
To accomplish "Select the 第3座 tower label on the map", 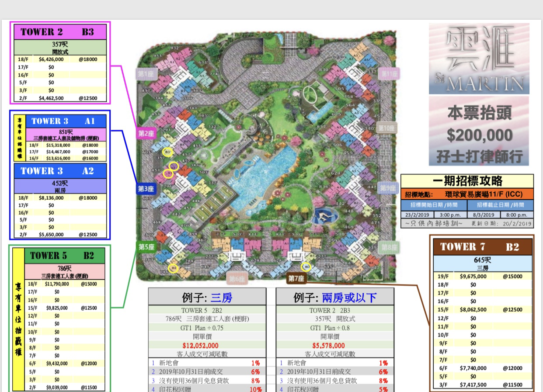I will 146,189.
